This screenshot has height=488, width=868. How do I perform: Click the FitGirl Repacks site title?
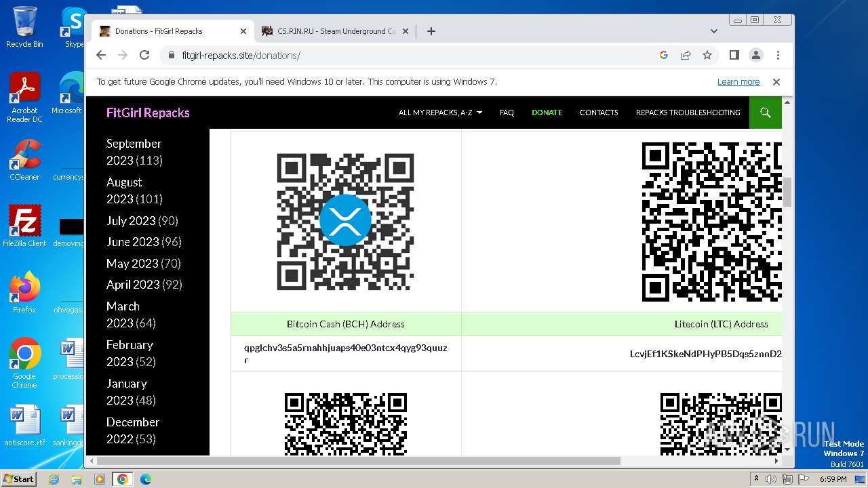(x=148, y=113)
